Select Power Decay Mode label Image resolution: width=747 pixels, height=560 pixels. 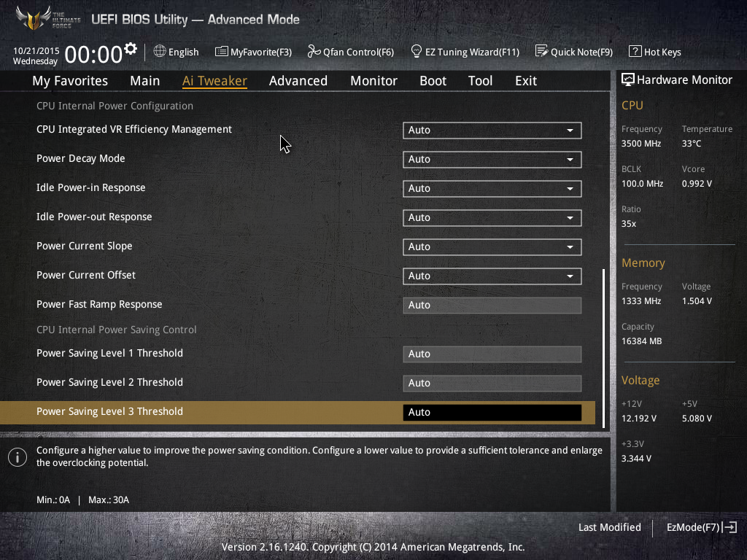click(x=80, y=158)
